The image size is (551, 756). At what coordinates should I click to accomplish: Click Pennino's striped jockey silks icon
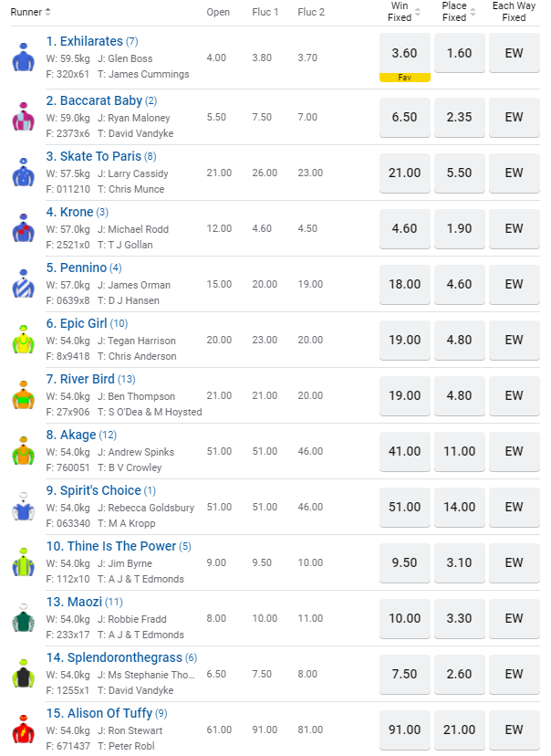[23, 283]
